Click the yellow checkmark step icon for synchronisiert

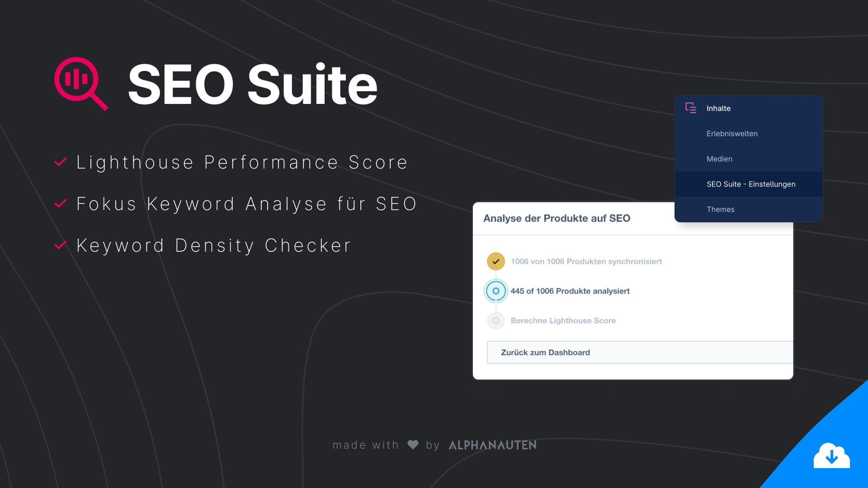[x=496, y=261]
